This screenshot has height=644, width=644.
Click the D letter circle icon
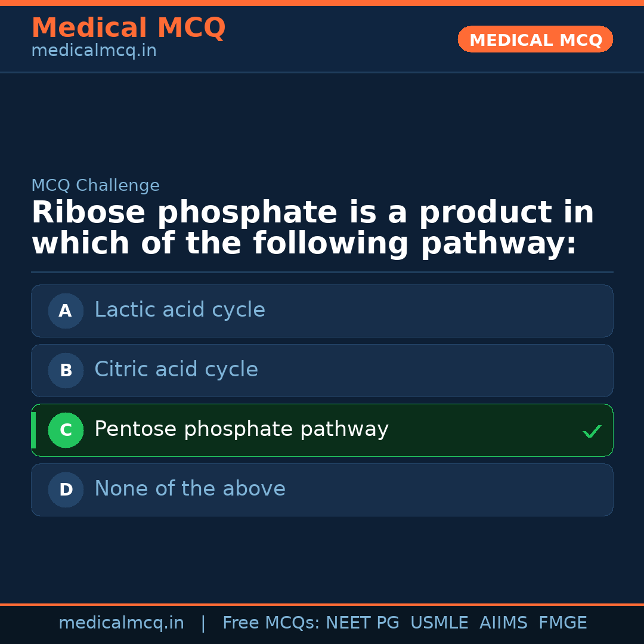click(66, 490)
